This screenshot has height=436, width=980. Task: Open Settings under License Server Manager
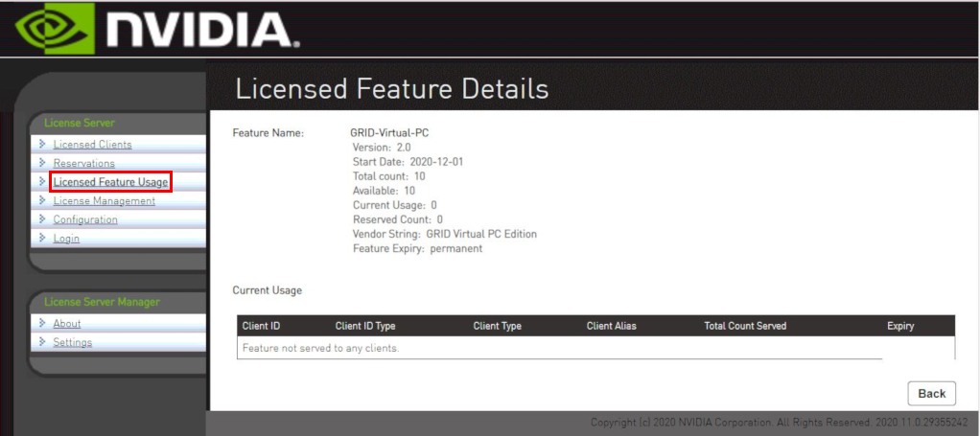[x=73, y=342]
